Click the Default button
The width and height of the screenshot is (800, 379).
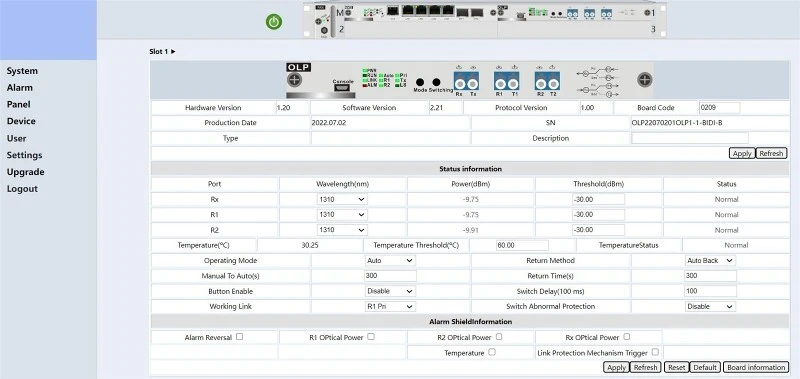coord(706,367)
